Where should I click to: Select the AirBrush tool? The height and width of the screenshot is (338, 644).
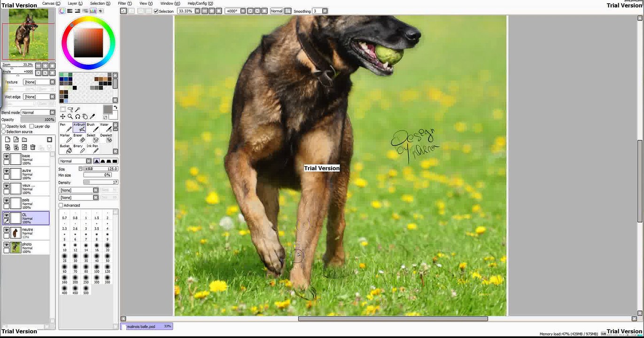(79, 128)
